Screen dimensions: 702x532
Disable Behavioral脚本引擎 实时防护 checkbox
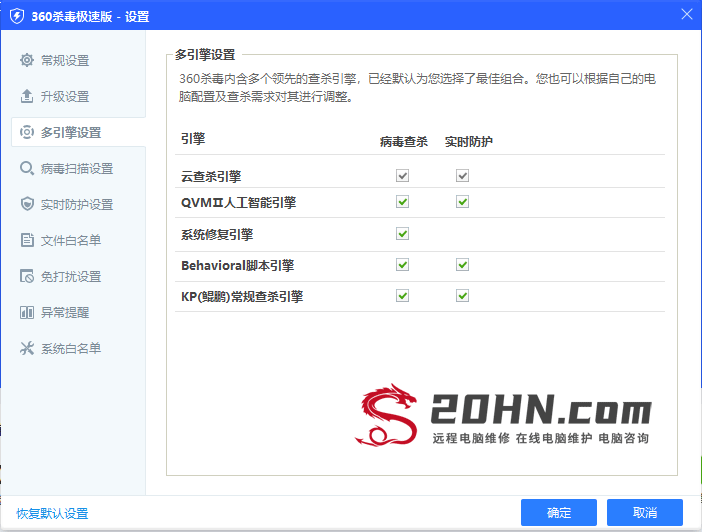[x=462, y=265]
